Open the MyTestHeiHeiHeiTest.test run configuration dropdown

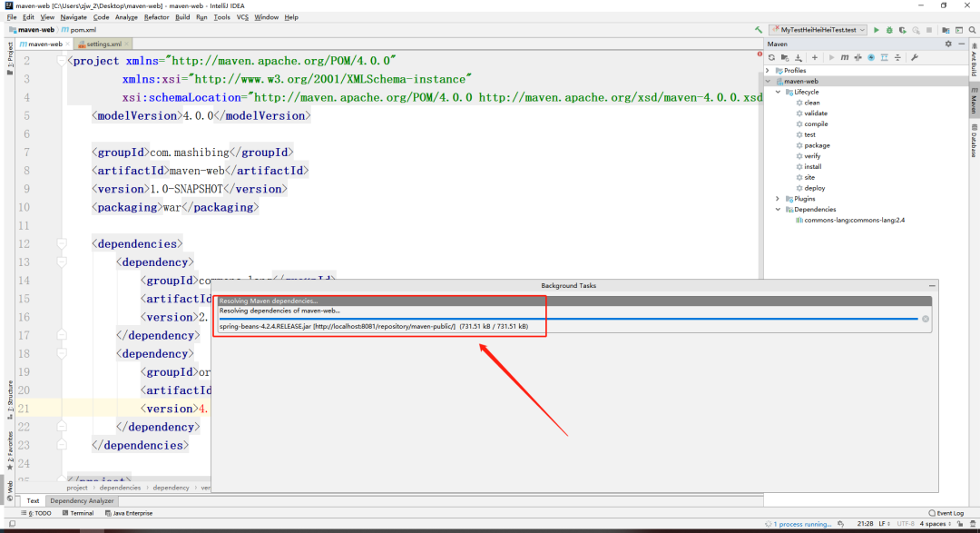[x=818, y=30]
